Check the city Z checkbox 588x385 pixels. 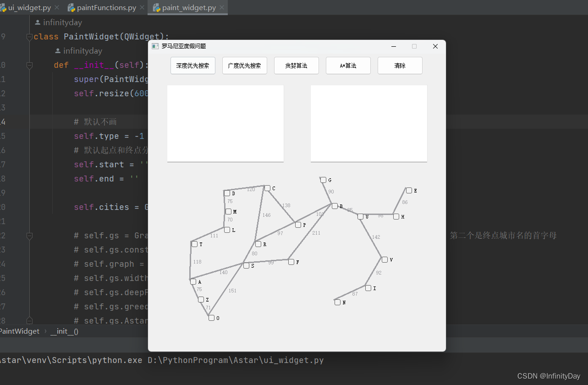click(201, 300)
